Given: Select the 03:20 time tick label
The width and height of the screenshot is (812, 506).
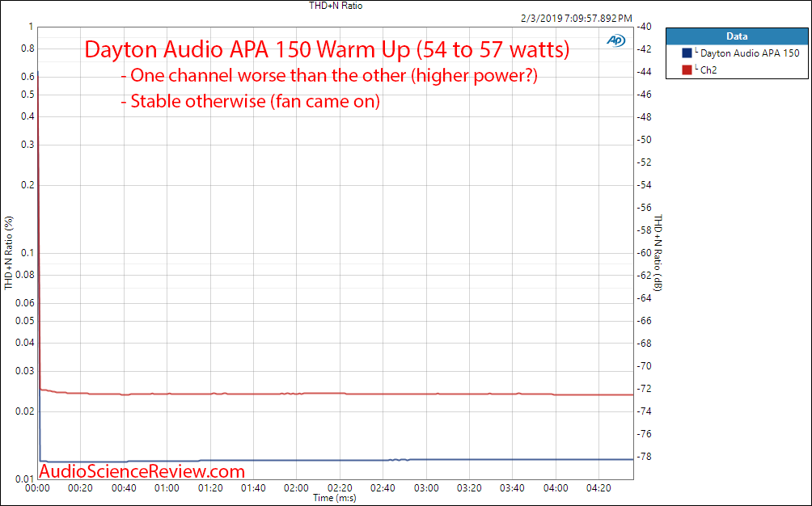Looking at the screenshot, I should pos(469,488).
